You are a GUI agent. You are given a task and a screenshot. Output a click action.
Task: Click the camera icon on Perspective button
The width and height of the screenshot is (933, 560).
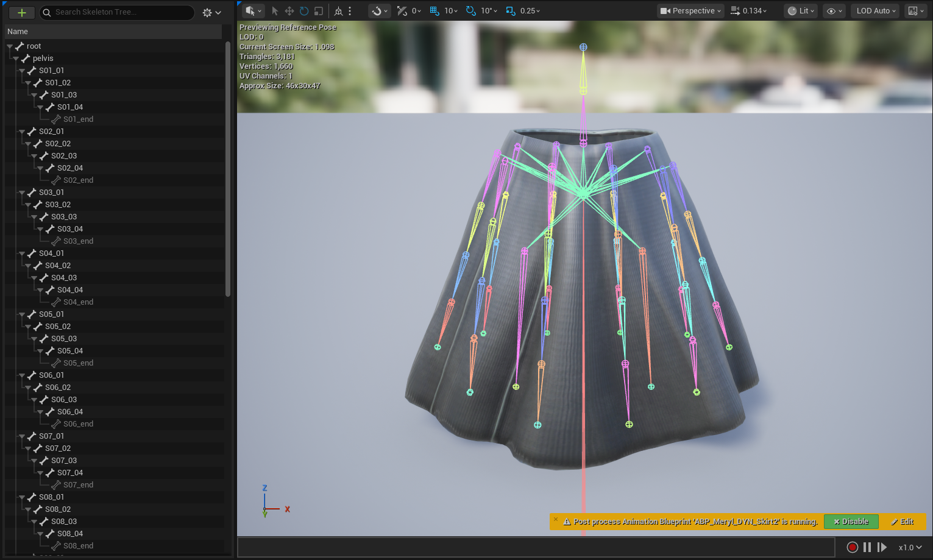[x=665, y=11]
